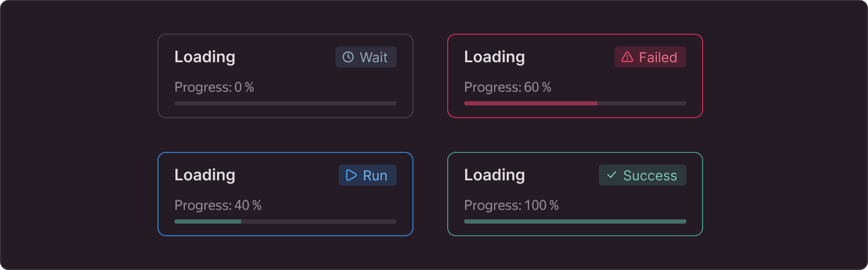Click the 40% progress bar fill
Screen dimensions: 868x270
pos(208,221)
